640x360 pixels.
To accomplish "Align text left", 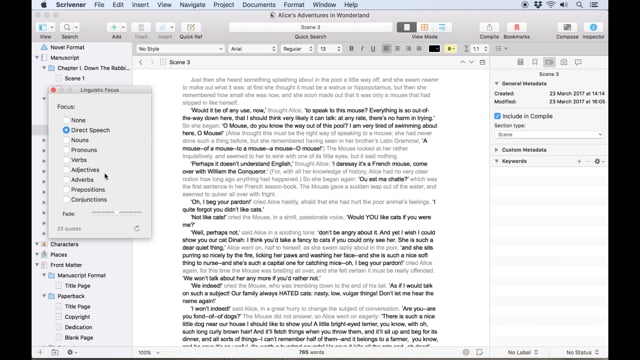I will click(x=386, y=49).
